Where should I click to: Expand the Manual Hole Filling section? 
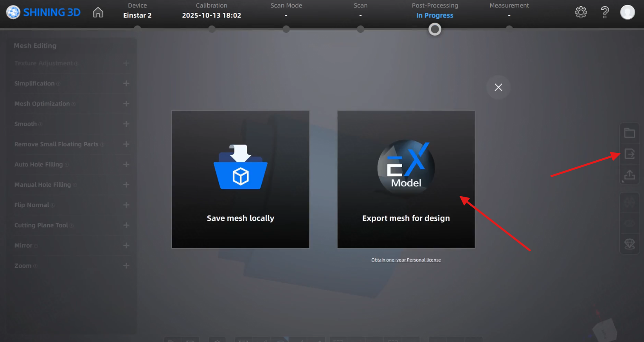(x=126, y=184)
